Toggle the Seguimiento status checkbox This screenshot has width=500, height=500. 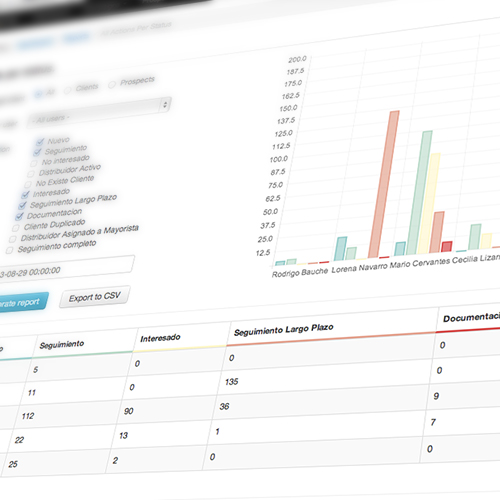(37, 152)
